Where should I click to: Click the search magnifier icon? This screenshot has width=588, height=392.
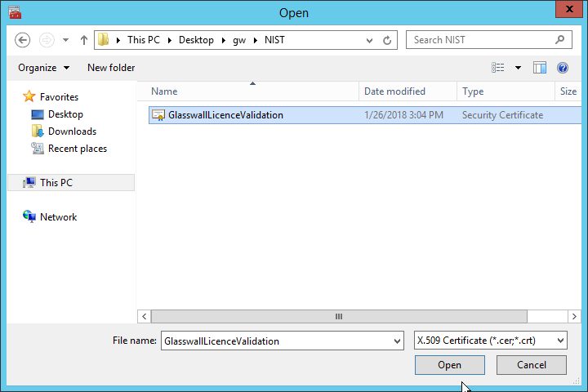(x=559, y=39)
